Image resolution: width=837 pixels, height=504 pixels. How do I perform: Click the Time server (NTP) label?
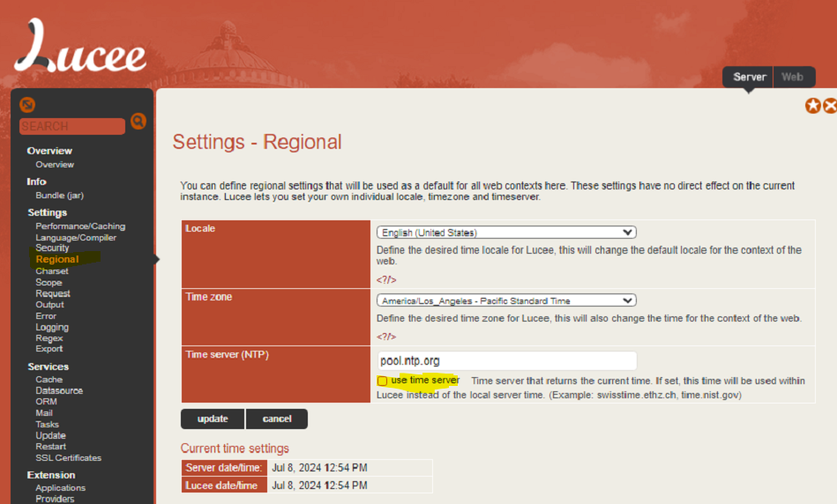click(227, 354)
